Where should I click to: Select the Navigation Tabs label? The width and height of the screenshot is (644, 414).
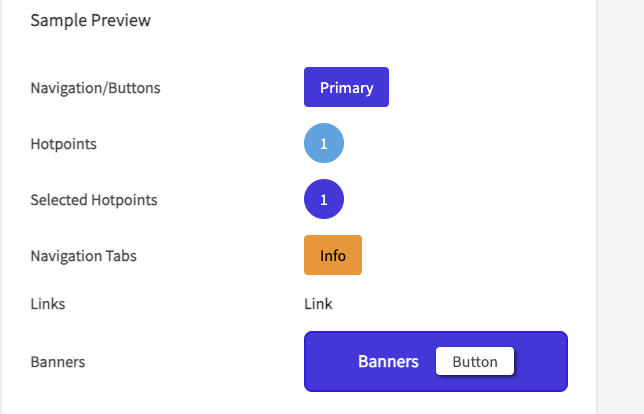[x=84, y=255]
